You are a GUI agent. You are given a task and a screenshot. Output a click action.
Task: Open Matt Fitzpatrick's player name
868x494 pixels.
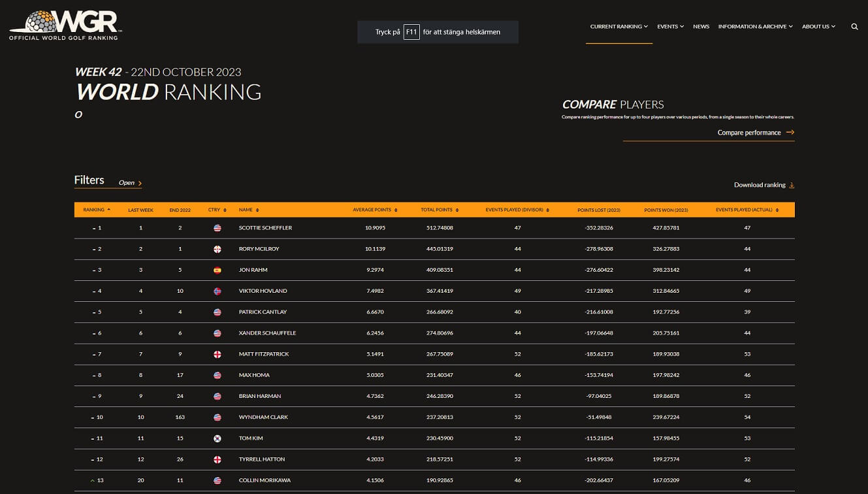[x=264, y=354]
